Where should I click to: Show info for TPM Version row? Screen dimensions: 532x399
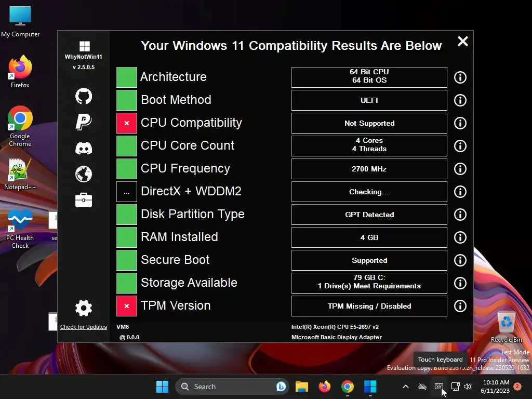coord(460,306)
